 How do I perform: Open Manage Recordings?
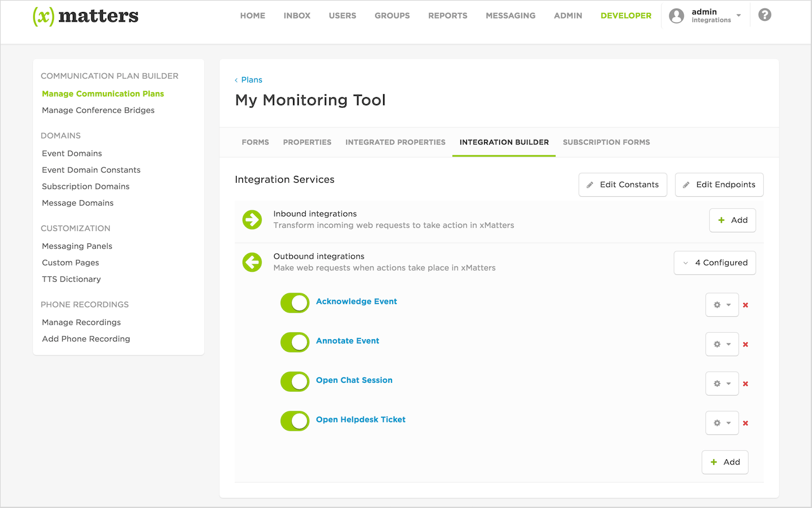click(x=81, y=323)
